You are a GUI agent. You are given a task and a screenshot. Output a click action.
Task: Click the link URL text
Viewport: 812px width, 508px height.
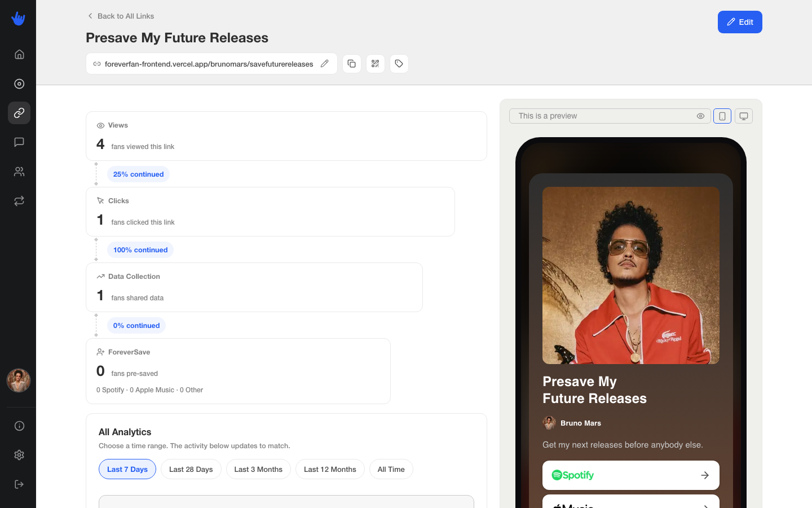pyautogui.click(x=209, y=64)
